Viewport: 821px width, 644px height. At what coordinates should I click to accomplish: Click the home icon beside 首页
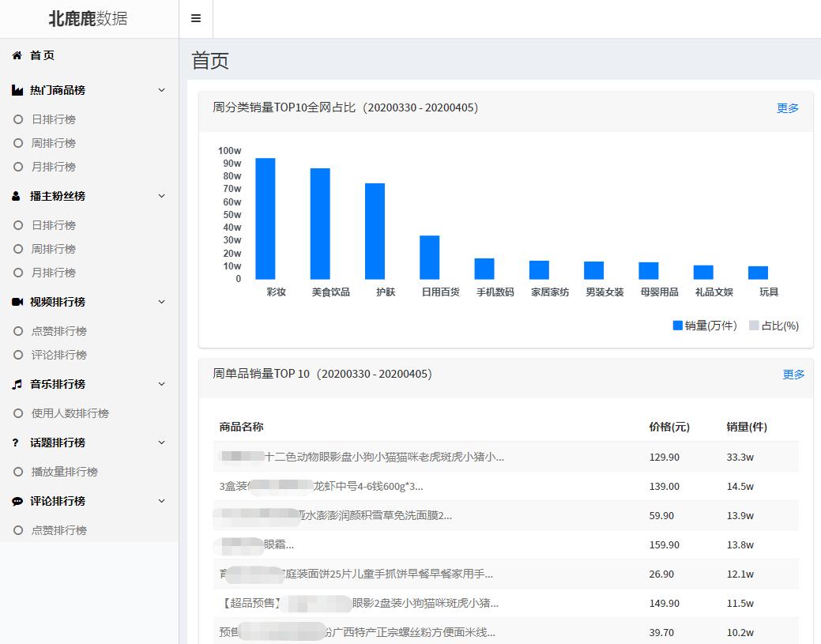[x=17, y=55]
